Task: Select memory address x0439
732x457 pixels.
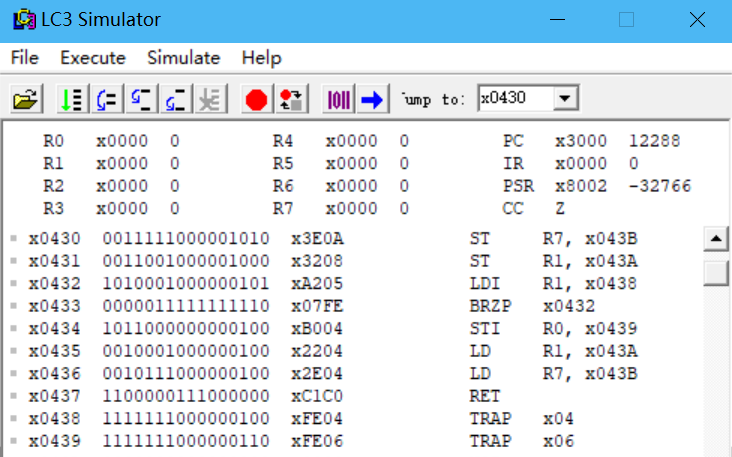Action: click(54, 441)
